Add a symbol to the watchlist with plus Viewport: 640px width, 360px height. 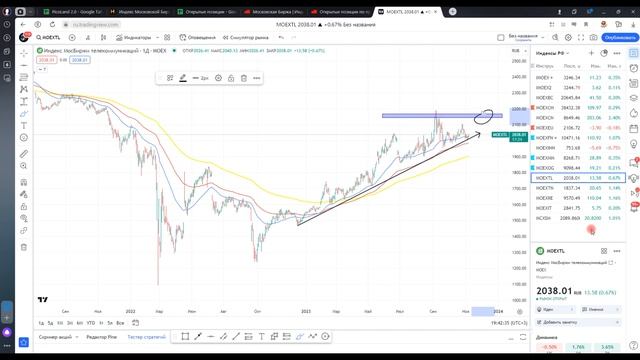tap(591, 53)
